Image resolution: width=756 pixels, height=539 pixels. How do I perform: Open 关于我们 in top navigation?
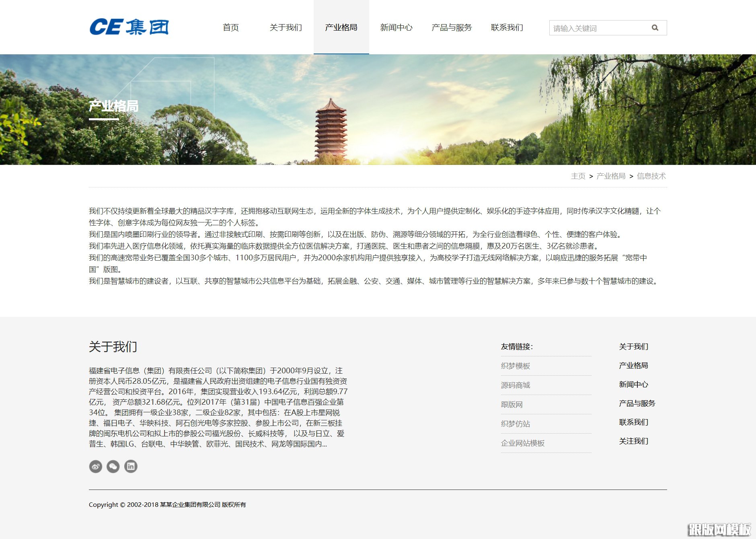286,27
